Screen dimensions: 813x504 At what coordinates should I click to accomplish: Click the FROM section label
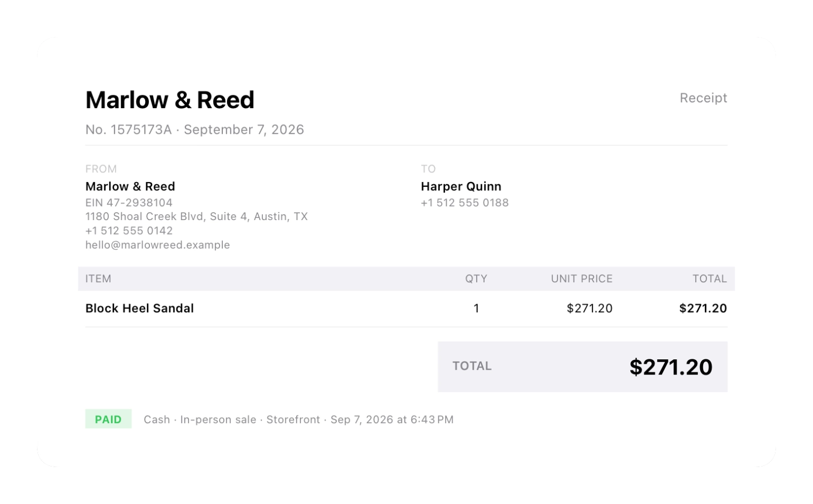pyautogui.click(x=101, y=169)
